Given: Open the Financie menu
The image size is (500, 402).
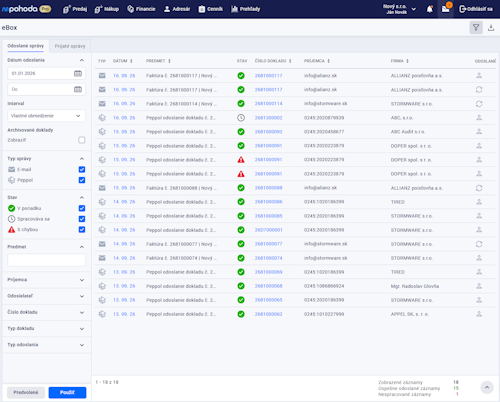Looking at the screenshot, I should coord(141,9).
